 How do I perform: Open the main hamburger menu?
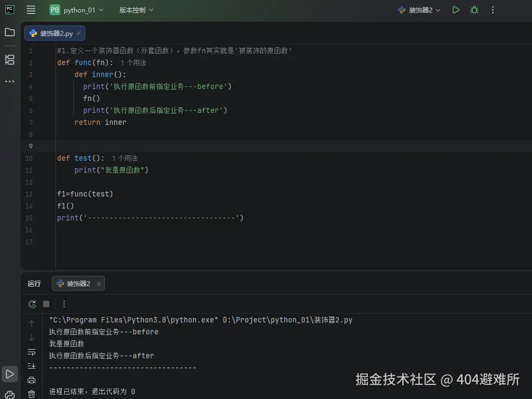(x=31, y=10)
